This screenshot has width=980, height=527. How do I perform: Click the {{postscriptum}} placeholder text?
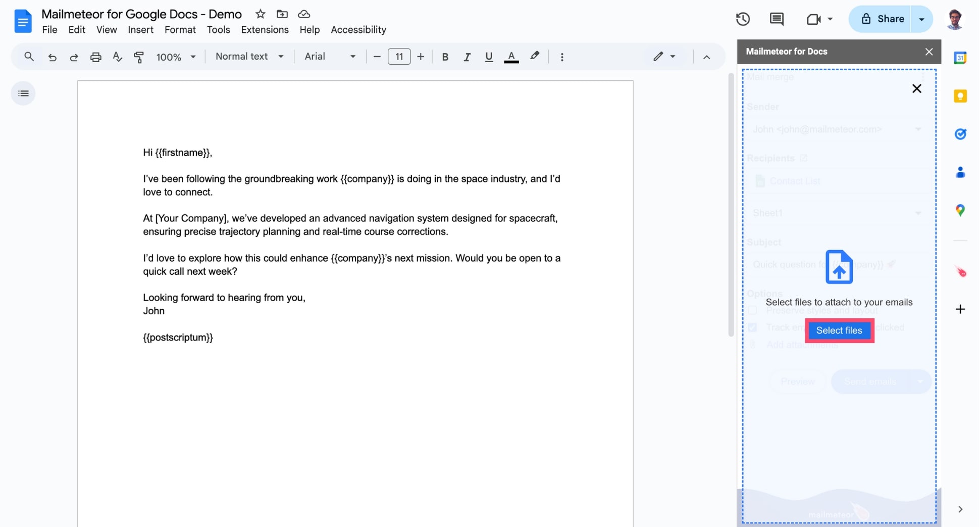tap(178, 338)
